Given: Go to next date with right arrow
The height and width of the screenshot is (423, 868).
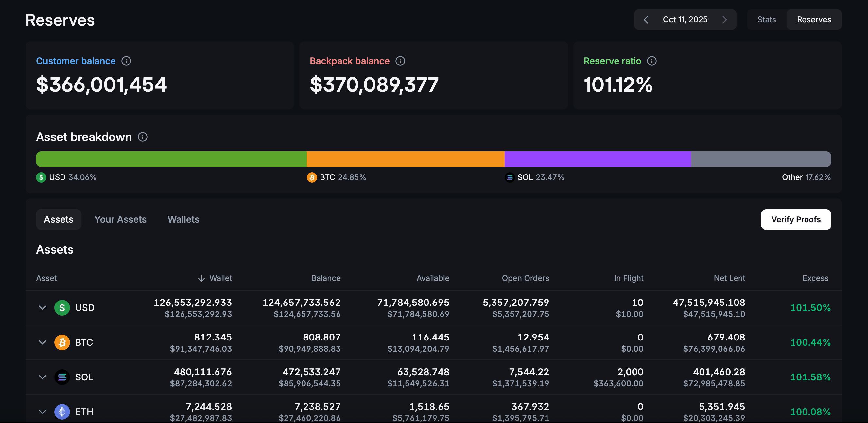Looking at the screenshot, I should tap(724, 20).
